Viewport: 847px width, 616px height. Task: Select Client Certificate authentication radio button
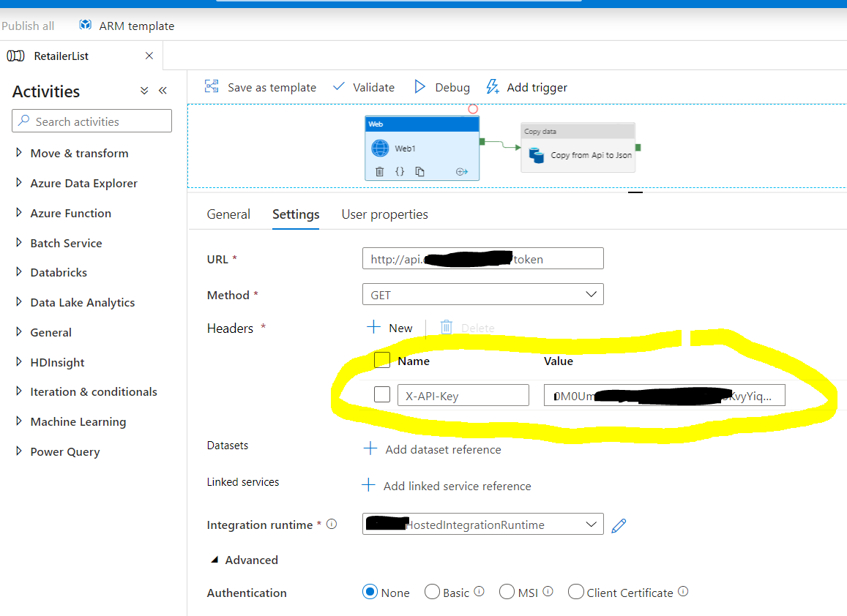(576, 592)
